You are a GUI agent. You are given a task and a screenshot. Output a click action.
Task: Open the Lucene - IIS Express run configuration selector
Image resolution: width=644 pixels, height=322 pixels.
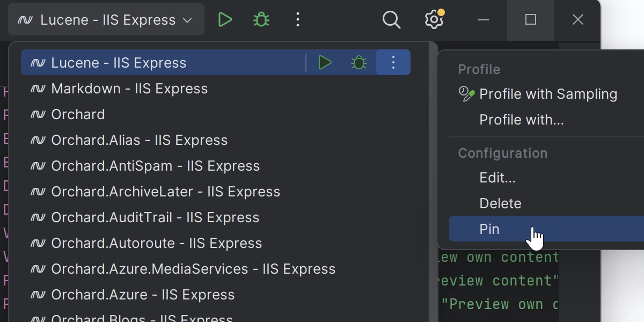tap(106, 20)
